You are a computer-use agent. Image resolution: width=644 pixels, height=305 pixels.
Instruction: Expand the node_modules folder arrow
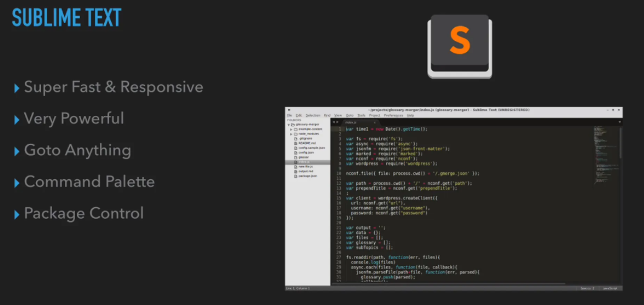291,134
